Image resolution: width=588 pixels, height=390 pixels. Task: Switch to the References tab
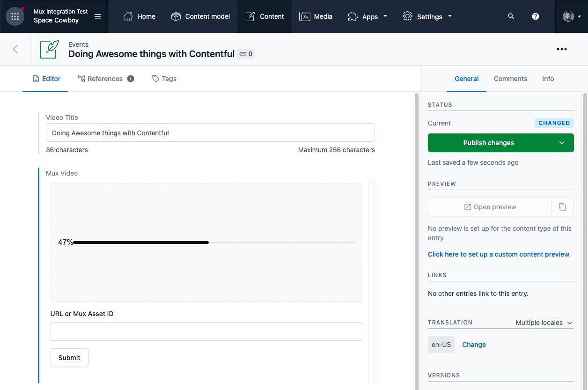pos(106,79)
